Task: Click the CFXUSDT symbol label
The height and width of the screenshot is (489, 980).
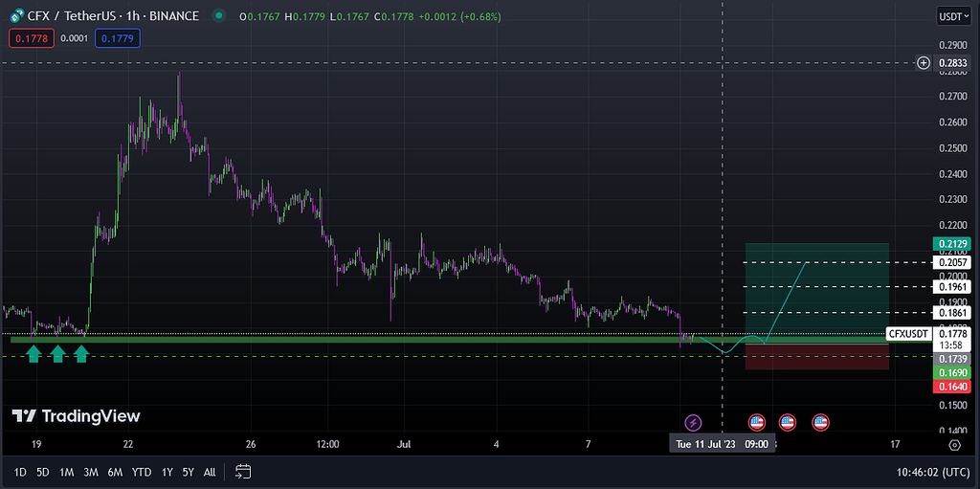Action: pyautogui.click(x=909, y=333)
